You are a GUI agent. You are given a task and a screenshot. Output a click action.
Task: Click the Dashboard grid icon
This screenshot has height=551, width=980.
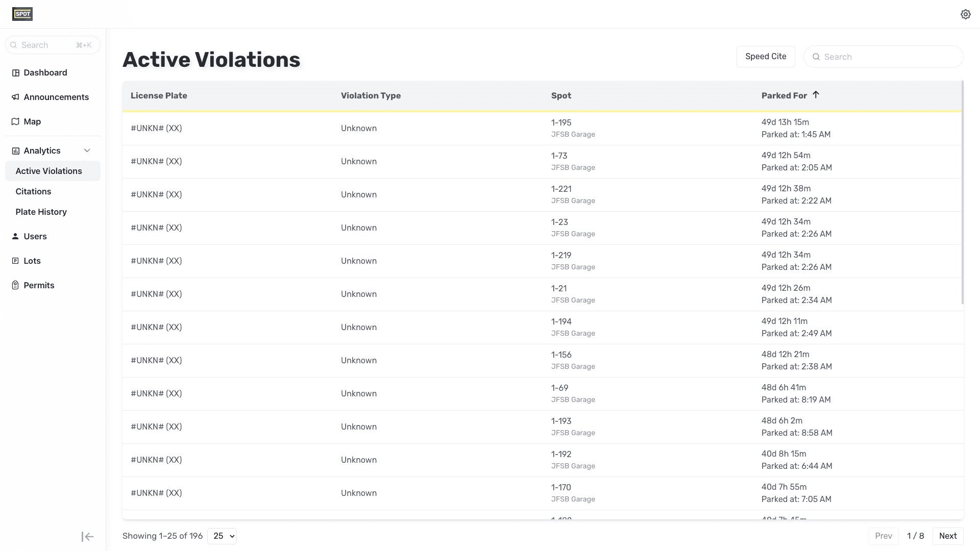pos(16,73)
